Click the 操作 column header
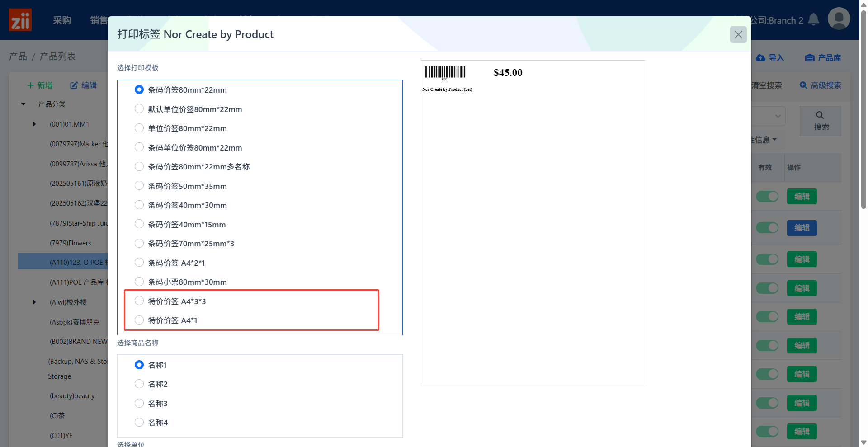This screenshot has width=868, height=447. pyautogui.click(x=794, y=168)
